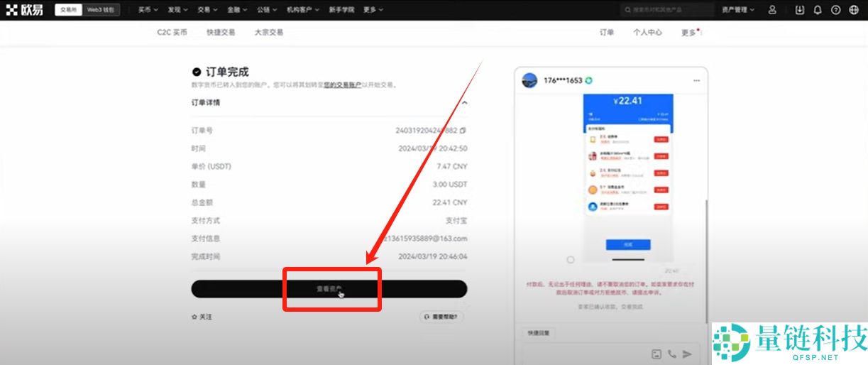868x365 pixels.
Task: Collapse the 订单详情 section chevron
Action: 464,102
